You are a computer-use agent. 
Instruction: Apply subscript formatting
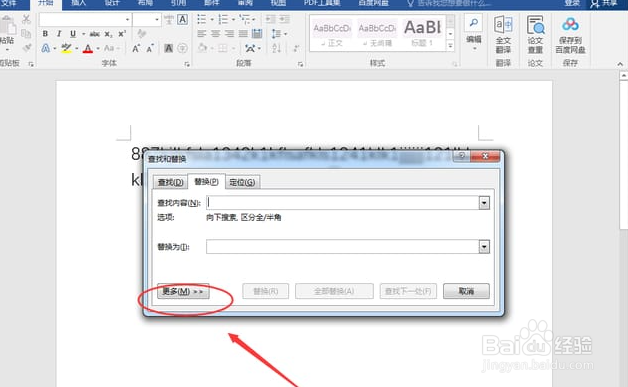click(x=108, y=34)
